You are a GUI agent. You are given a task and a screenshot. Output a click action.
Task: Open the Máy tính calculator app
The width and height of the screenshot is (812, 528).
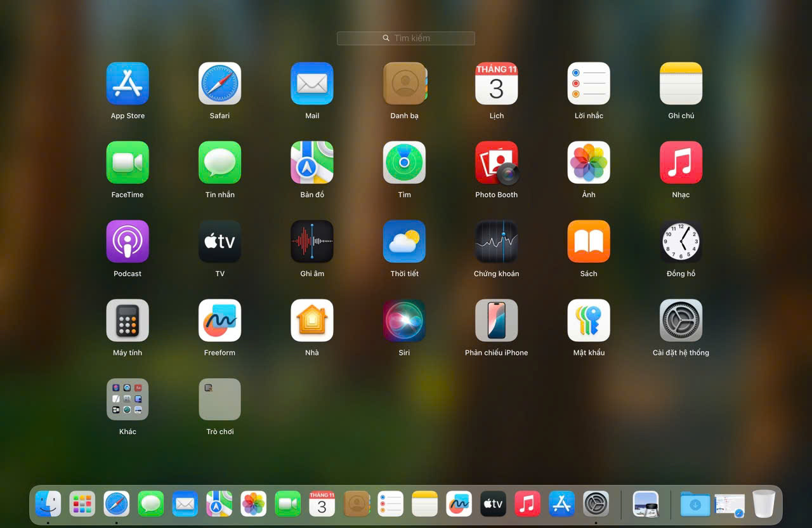tap(128, 320)
